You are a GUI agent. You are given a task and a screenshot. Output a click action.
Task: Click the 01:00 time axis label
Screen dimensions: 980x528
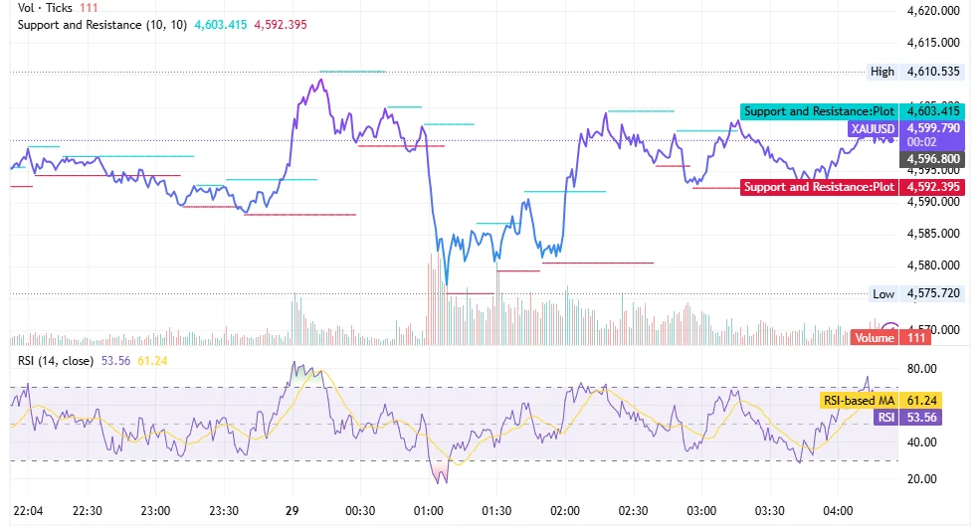pyautogui.click(x=428, y=510)
